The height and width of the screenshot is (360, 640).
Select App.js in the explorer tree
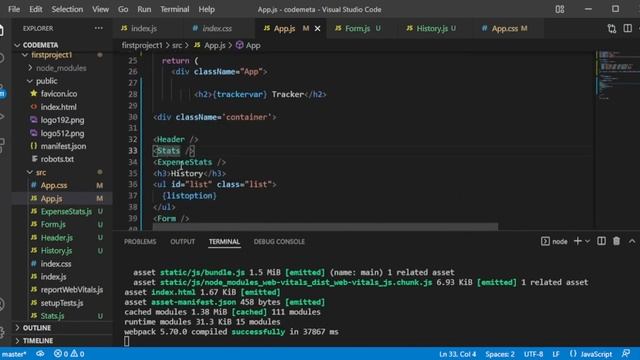(x=51, y=198)
